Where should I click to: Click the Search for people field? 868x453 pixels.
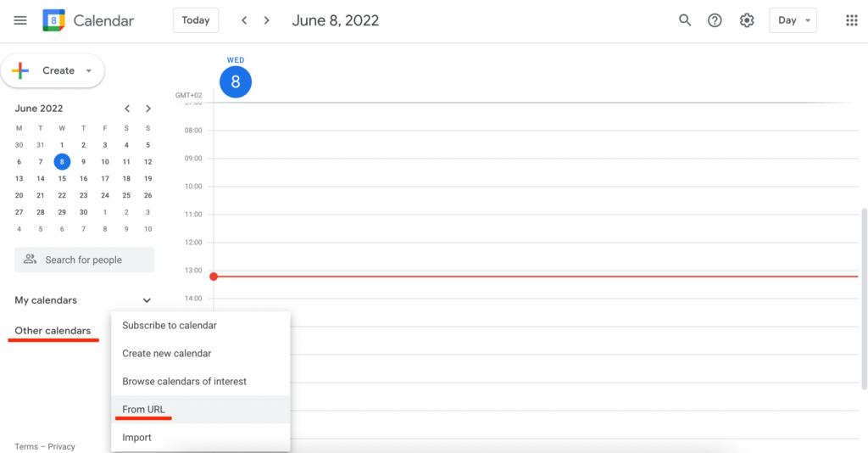[x=84, y=260]
